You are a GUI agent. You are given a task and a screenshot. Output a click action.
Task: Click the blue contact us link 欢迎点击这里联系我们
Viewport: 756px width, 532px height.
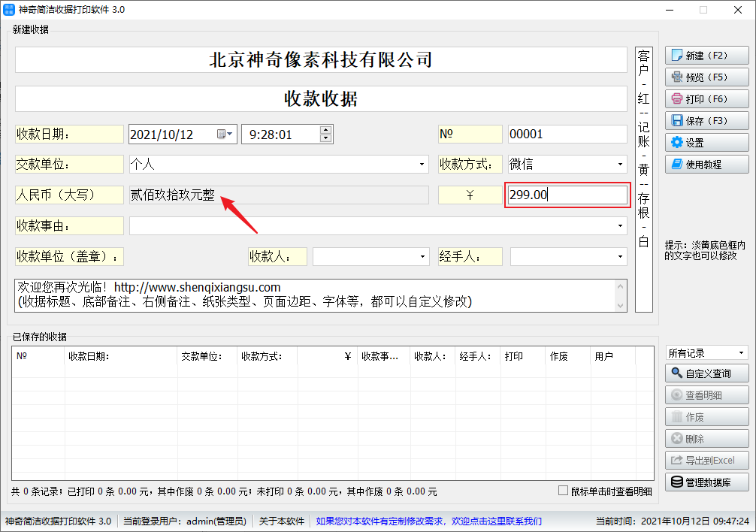(497, 521)
